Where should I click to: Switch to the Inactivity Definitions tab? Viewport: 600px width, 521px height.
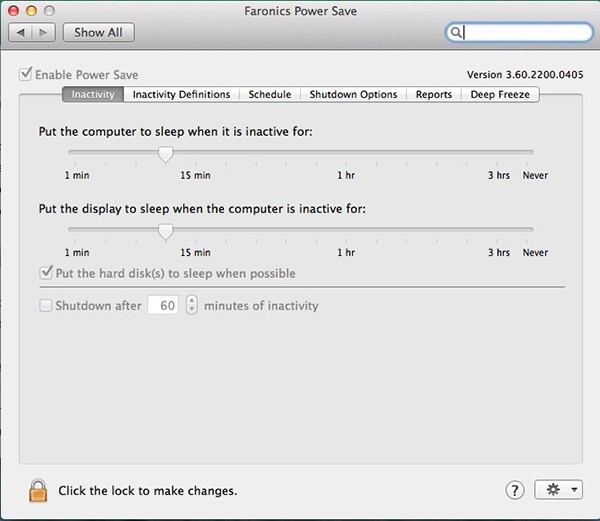coord(181,94)
